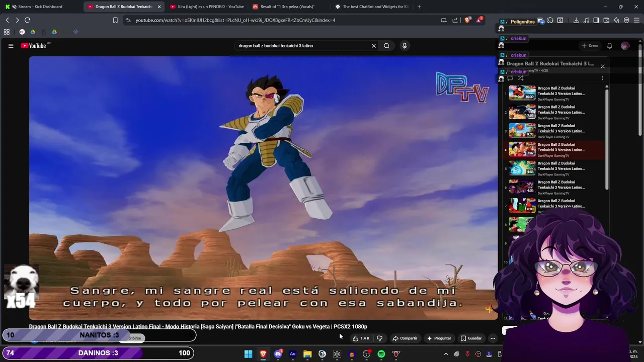
Task: Open the media control music-note icon
Action: click(587, 20)
